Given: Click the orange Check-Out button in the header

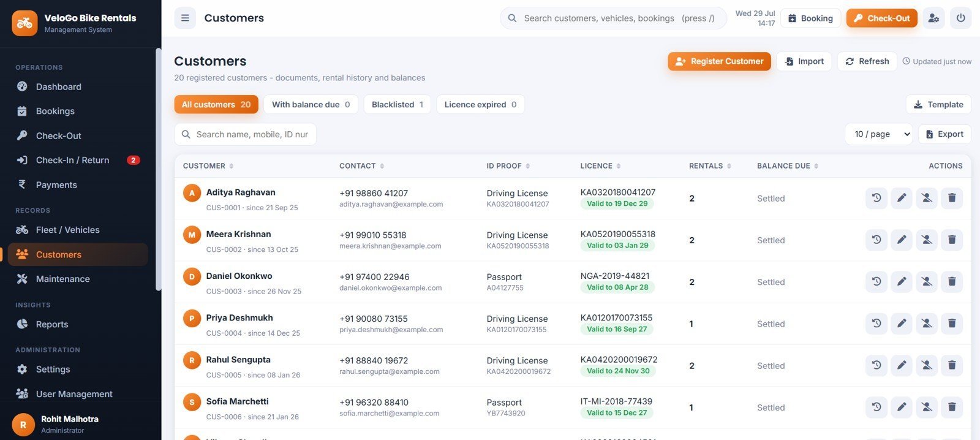Looking at the screenshot, I should tap(881, 18).
